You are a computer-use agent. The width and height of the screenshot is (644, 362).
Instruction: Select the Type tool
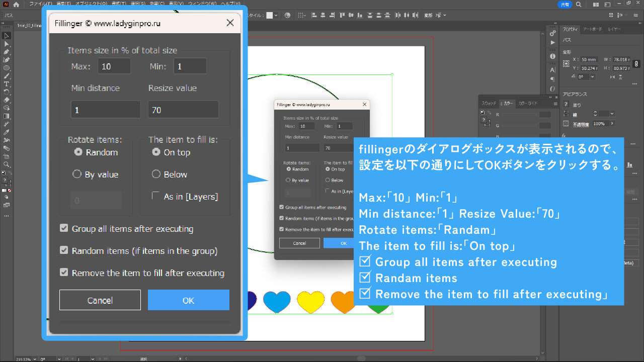7,84
